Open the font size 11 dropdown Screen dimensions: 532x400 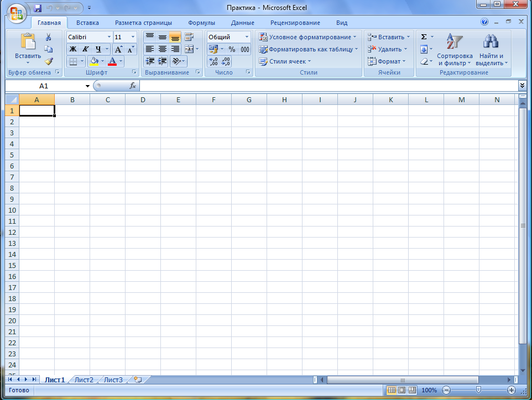click(x=133, y=37)
